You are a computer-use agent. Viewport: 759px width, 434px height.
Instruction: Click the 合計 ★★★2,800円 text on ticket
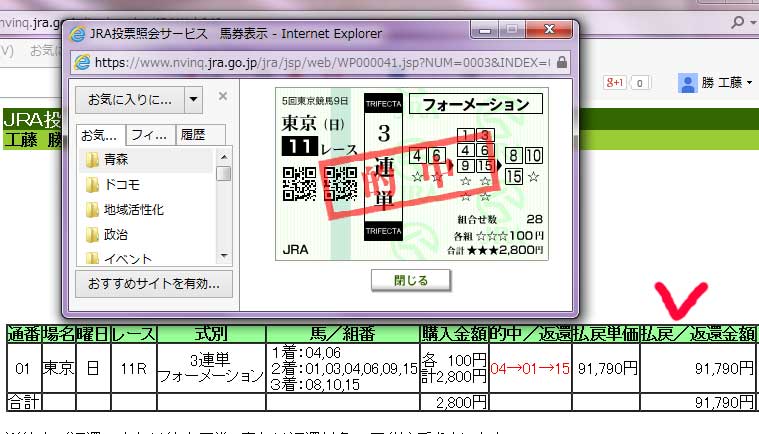coord(495,250)
